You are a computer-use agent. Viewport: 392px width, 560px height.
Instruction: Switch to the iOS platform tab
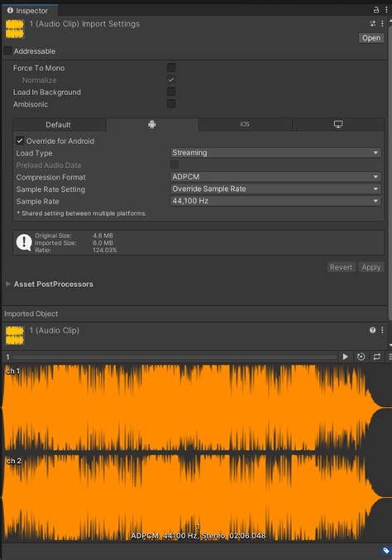tap(245, 124)
